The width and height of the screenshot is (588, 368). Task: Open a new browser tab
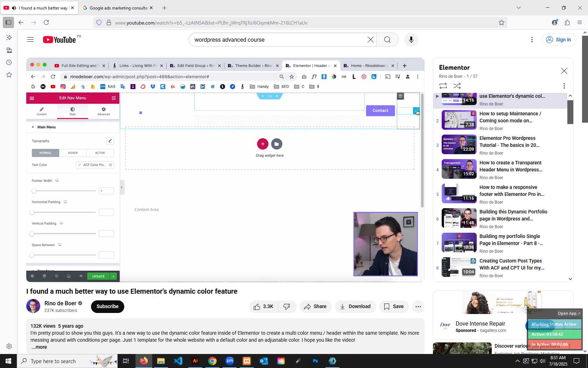pyautogui.click(x=164, y=8)
